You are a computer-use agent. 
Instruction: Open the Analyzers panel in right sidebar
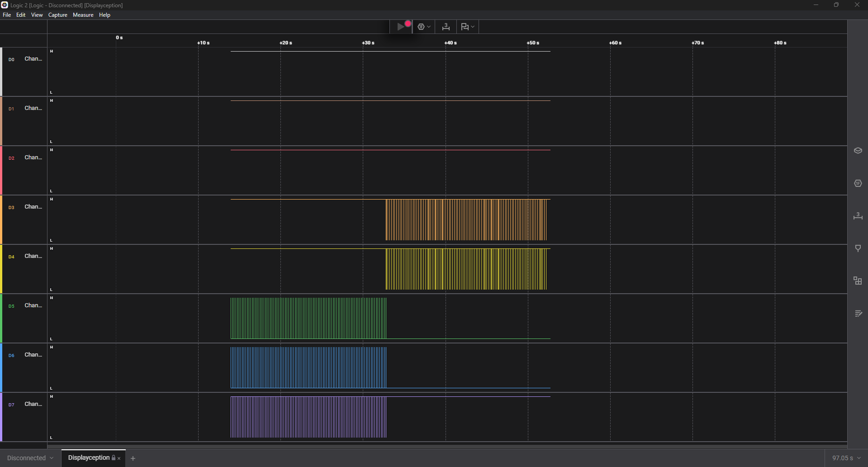858,183
